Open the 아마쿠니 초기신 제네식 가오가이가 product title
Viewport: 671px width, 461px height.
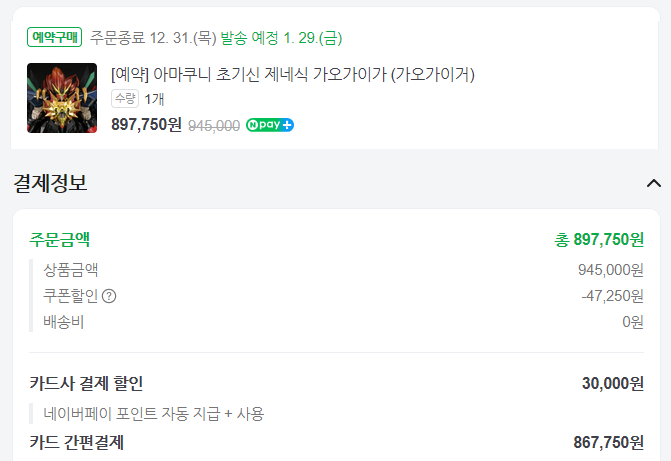pos(293,74)
